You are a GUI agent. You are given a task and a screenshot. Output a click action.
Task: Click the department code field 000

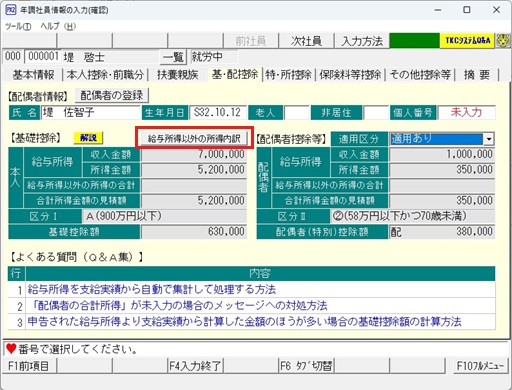click(13, 56)
